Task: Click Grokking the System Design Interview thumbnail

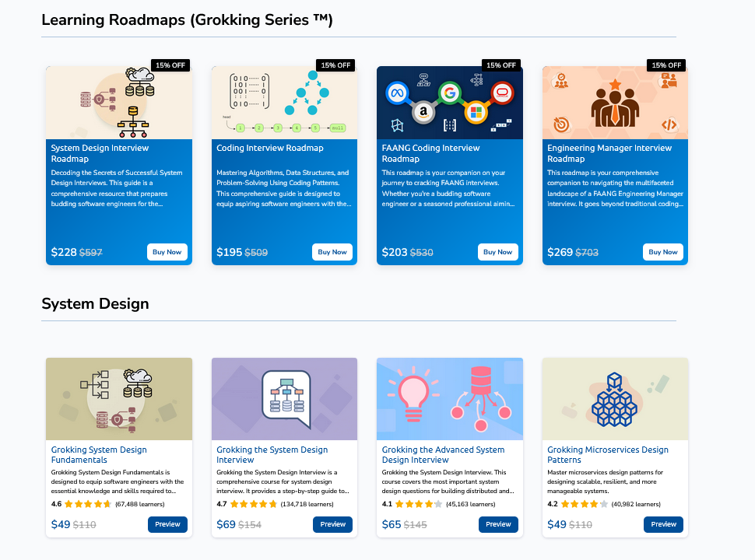Action: [x=285, y=399]
